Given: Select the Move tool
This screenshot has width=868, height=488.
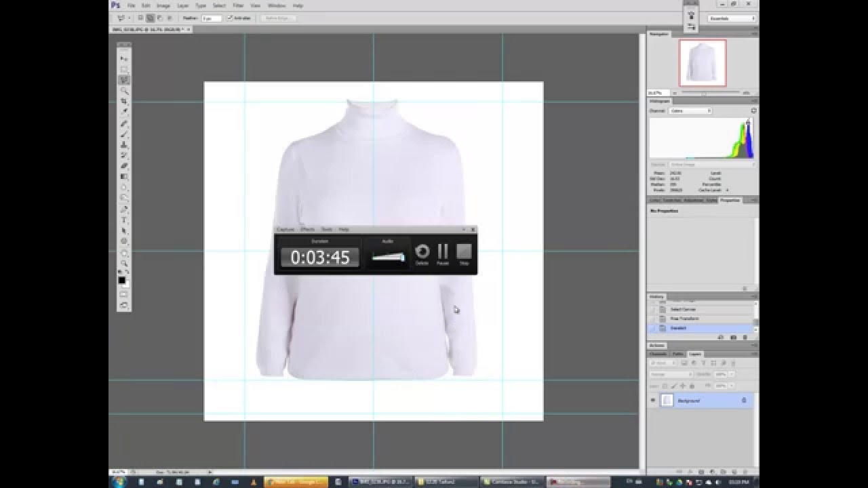Looking at the screenshot, I should (124, 58).
